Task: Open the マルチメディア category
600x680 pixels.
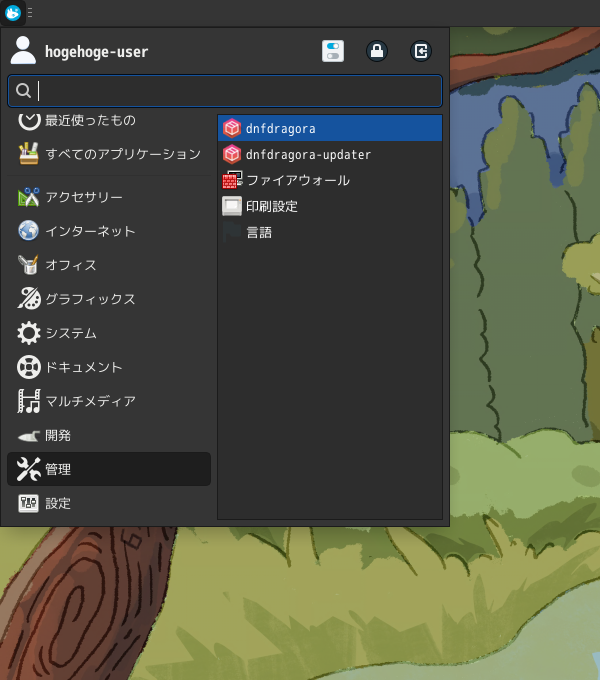Action: [x=109, y=401]
